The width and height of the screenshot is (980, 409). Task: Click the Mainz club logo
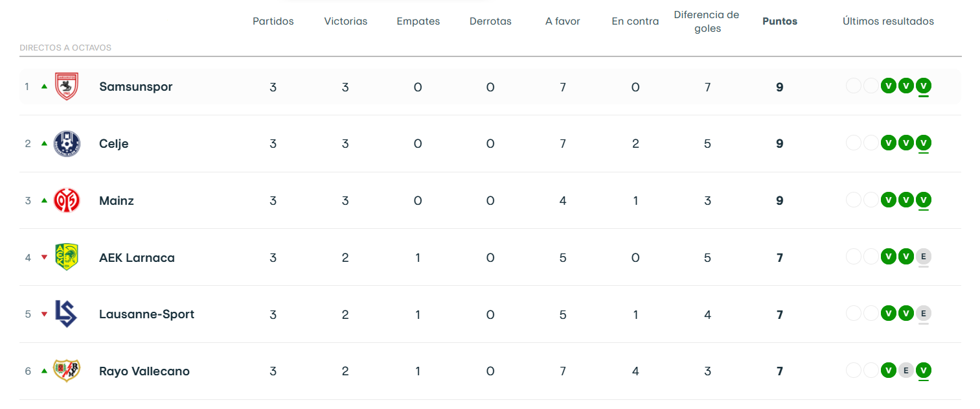coord(66,200)
